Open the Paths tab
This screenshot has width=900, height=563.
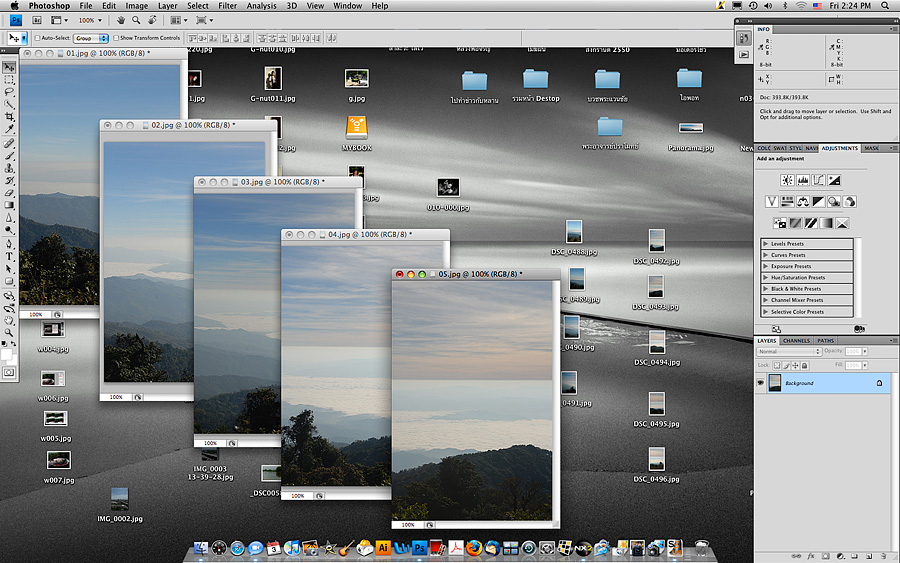(x=825, y=340)
